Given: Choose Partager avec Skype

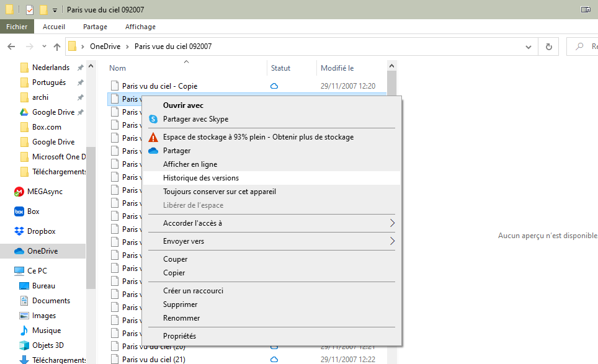Looking at the screenshot, I should [x=272, y=119].
